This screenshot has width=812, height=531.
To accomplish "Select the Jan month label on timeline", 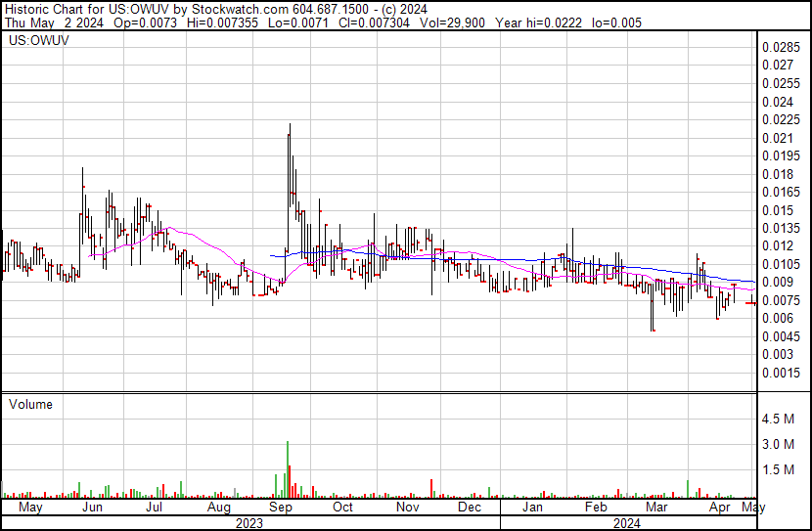I will point(532,509).
